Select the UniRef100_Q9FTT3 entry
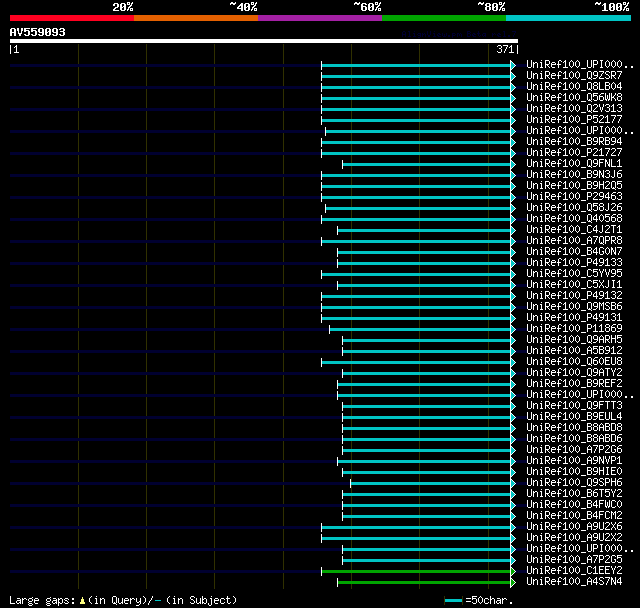Image resolution: width=640 pixels, height=608 pixels. coord(574,406)
